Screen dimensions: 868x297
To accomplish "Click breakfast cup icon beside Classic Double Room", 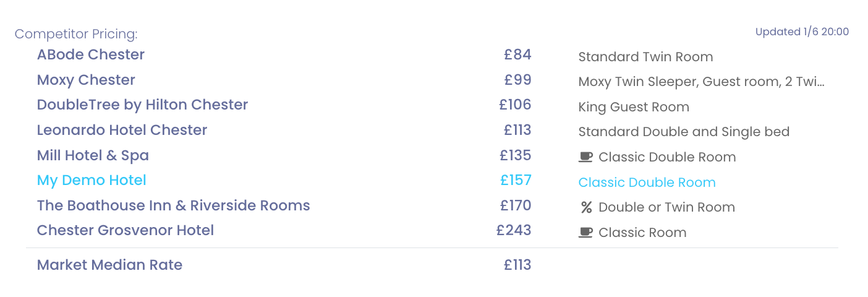I will pos(585,157).
